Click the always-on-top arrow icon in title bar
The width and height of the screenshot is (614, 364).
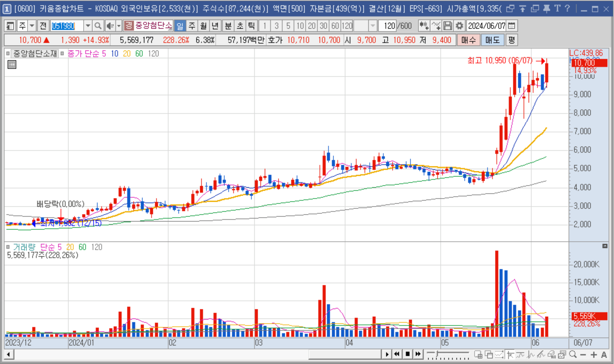[522, 8]
